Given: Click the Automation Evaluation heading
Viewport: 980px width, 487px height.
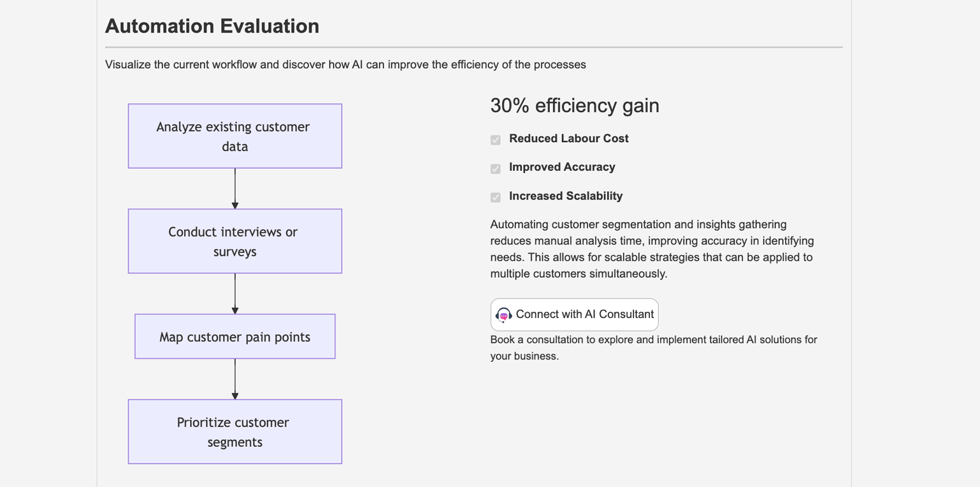Looking at the screenshot, I should (x=212, y=26).
